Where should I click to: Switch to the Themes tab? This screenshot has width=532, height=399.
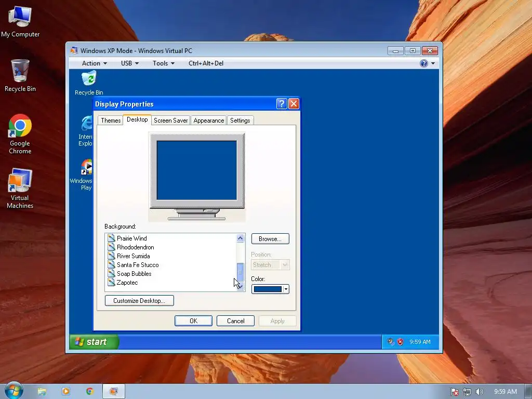tap(111, 121)
